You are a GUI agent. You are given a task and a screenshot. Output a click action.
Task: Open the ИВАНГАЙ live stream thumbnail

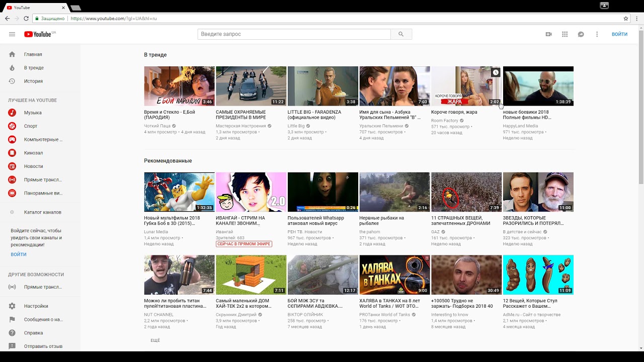(251, 192)
